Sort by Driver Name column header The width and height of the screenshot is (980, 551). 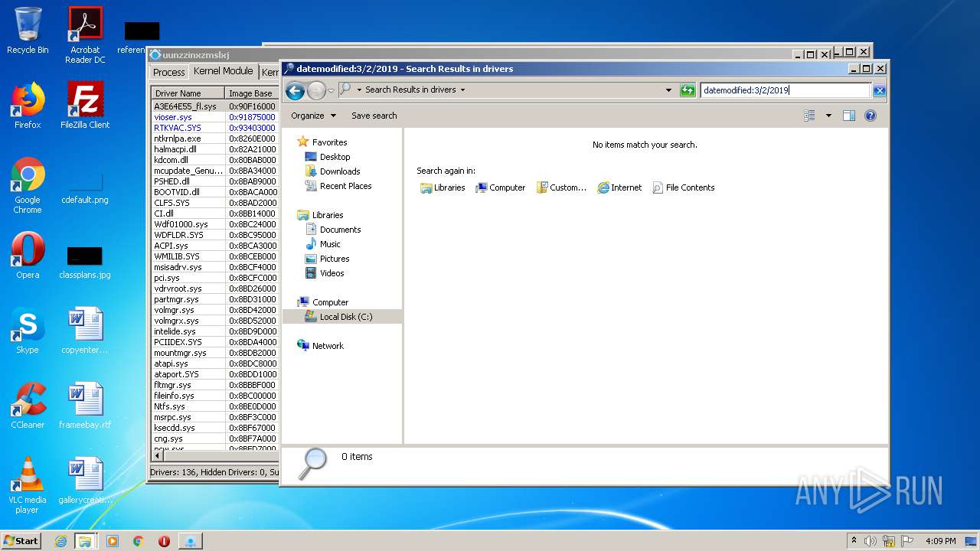pyautogui.click(x=188, y=93)
